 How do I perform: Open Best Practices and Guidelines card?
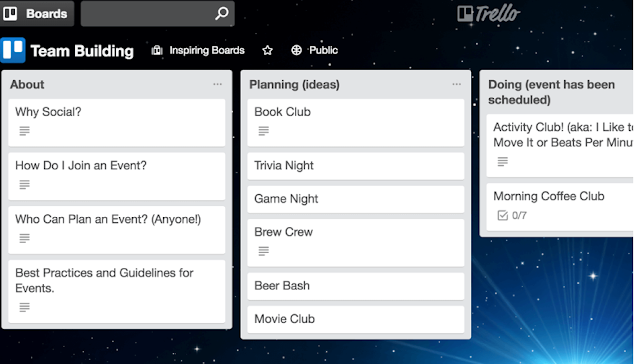click(x=117, y=291)
